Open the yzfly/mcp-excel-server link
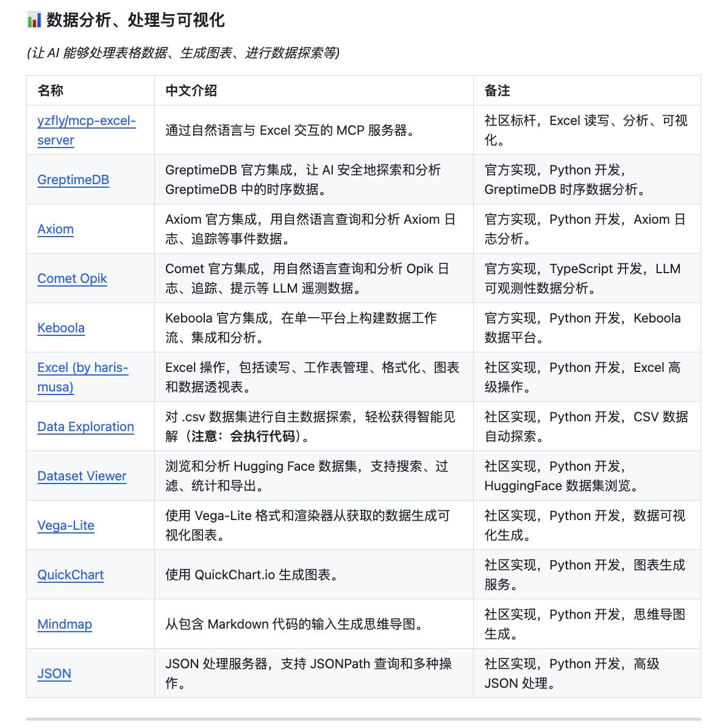Image resolution: width=717 pixels, height=728 pixels. tap(87, 130)
